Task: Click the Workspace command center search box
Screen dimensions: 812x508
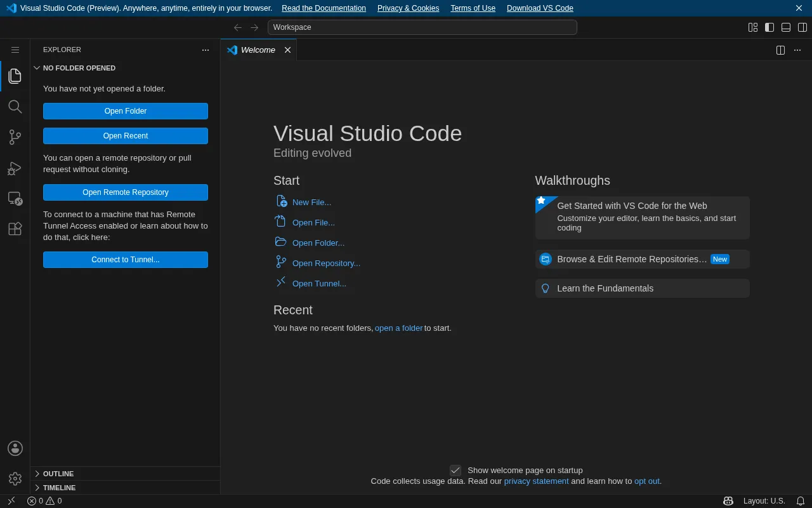Action: (422, 27)
